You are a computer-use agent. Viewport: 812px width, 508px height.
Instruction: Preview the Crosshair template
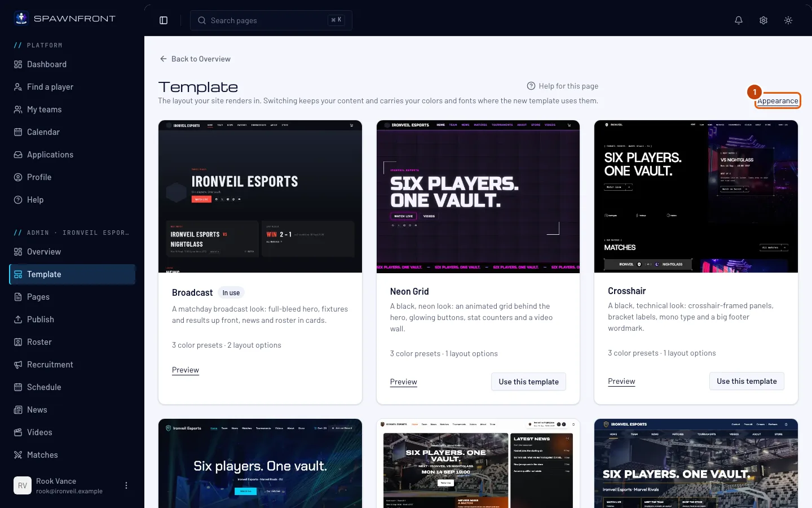click(621, 382)
